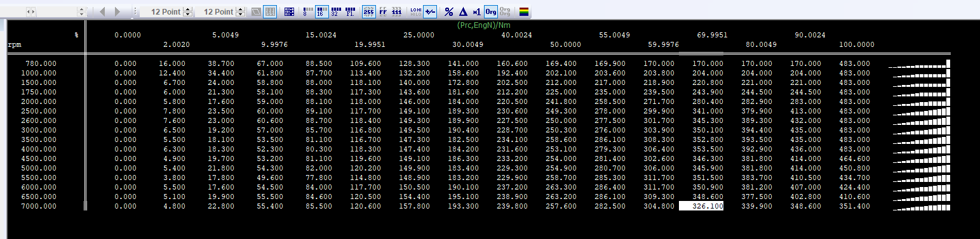
Task: Go to next map arrow
Action: point(117,11)
